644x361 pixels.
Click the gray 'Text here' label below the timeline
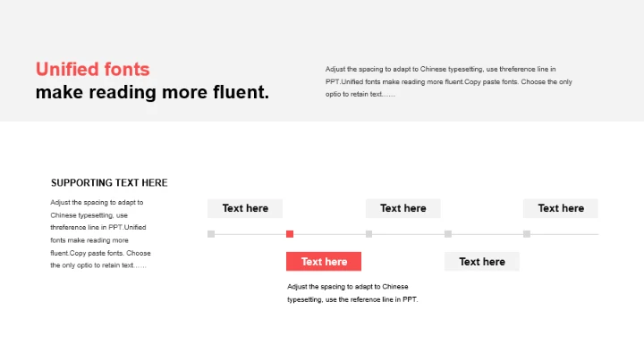[x=482, y=262]
